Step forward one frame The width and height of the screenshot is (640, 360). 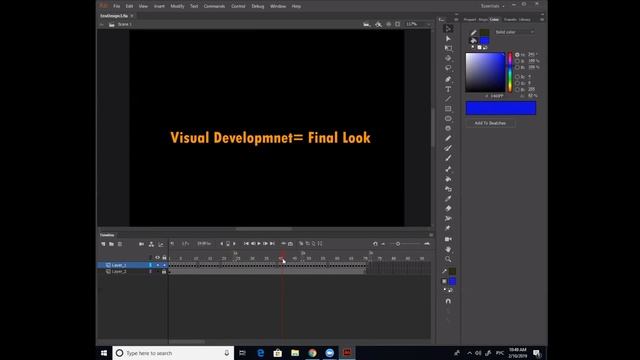click(x=265, y=244)
